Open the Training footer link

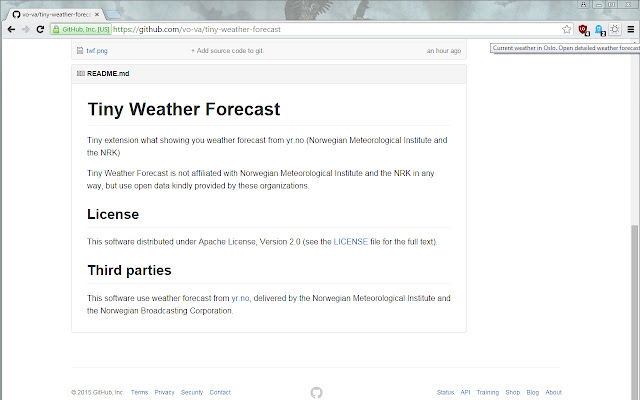[x=488, y=392]
